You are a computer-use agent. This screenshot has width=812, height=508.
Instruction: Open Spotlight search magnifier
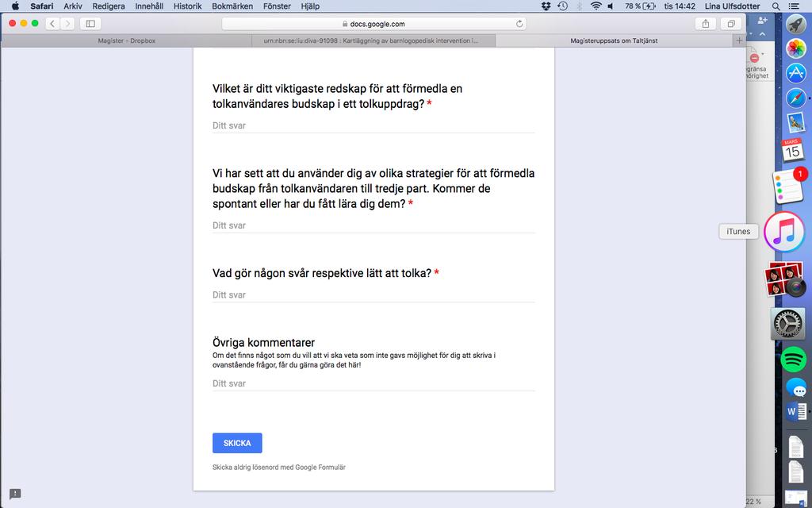pyautogui.click(x=776, y=6)
